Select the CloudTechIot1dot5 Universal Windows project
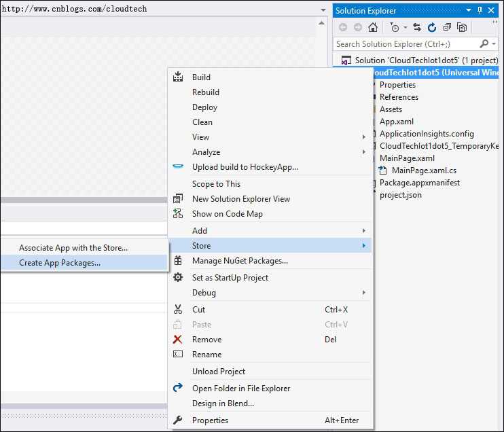The width and height of the screenshot is (504, 432). pos(436,73)
